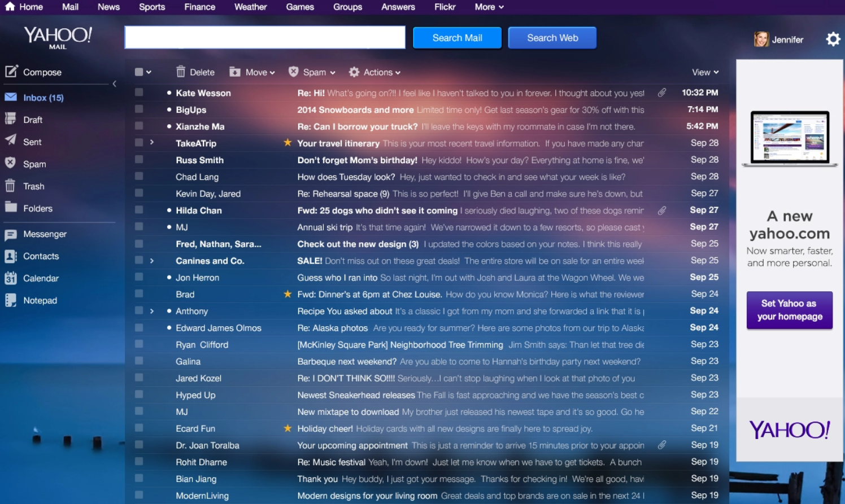Open Weather in the top navigation

click(x=251, y=7)
